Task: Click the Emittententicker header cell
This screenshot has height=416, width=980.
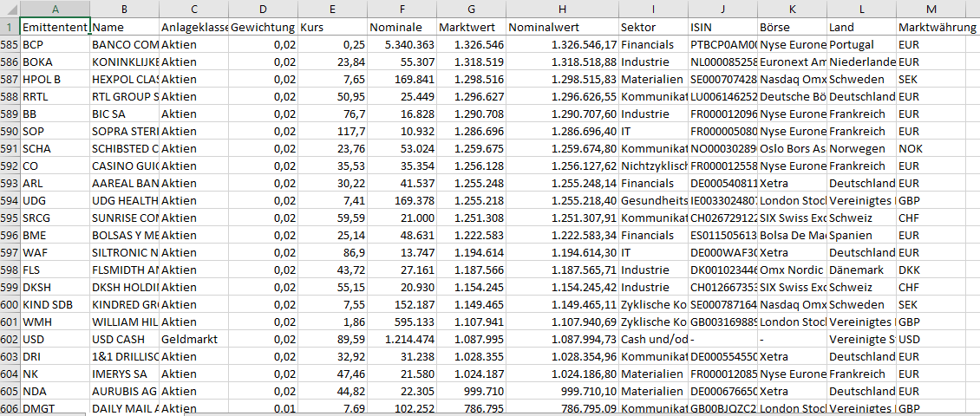Action: 56,28
